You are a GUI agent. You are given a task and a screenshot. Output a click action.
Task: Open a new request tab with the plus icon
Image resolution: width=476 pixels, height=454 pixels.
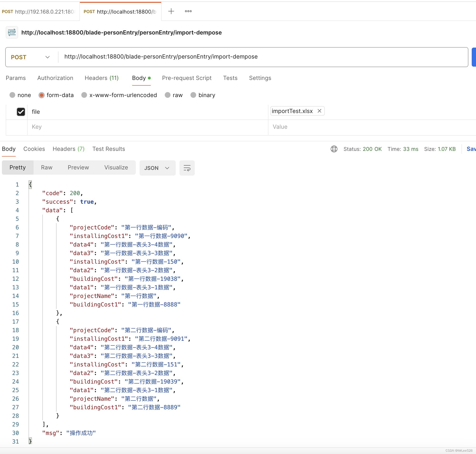pyautogui.click(x=171, y=11)
